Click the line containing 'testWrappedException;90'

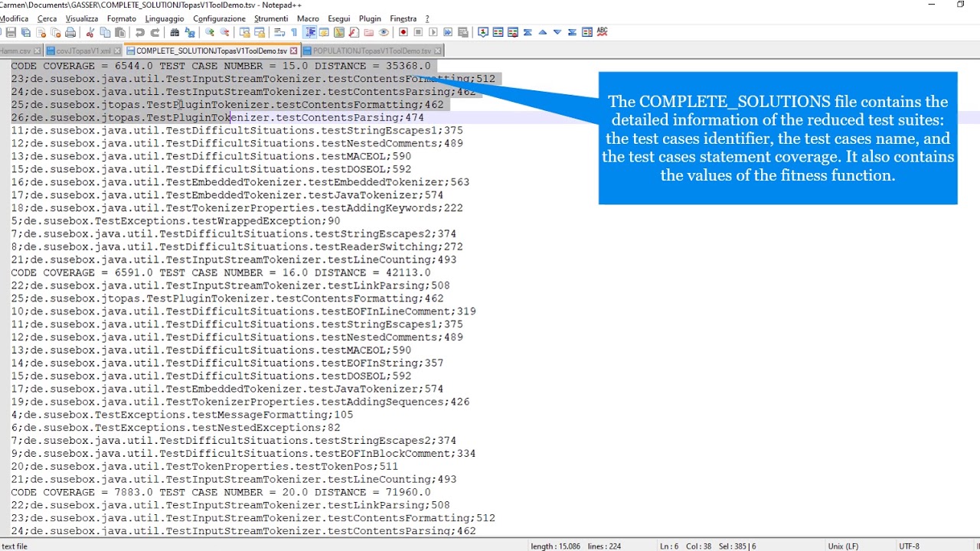175,220
